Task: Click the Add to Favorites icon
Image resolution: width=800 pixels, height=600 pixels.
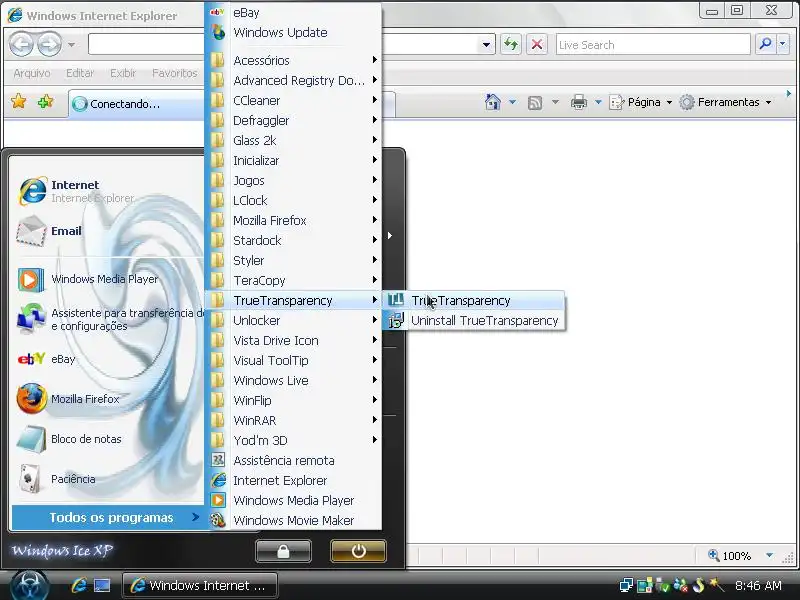Action: [45, 101]
